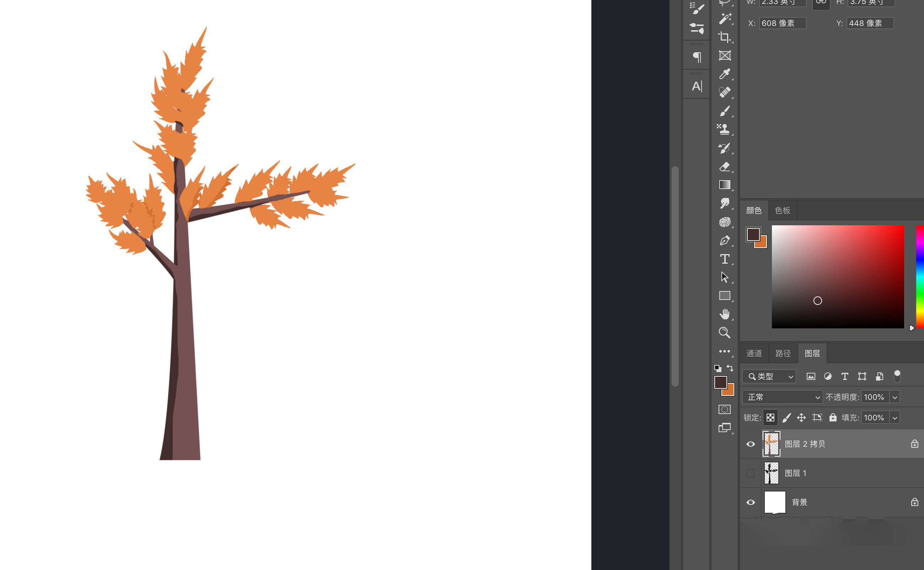Image resolution: width=924 pixels, height=570 pixels.
Task: Select the Hand tool
Action: pos(724,314)
